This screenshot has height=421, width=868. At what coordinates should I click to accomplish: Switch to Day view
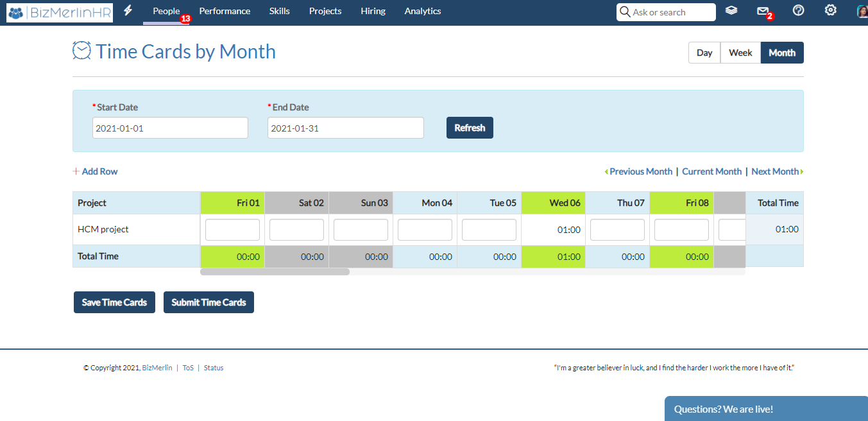pos(704,53)
